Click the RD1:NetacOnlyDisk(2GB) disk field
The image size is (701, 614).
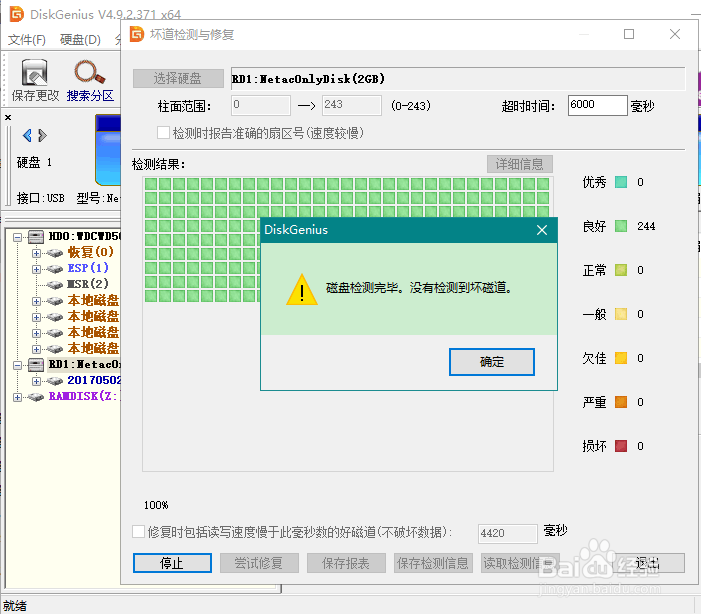[458, 79]
